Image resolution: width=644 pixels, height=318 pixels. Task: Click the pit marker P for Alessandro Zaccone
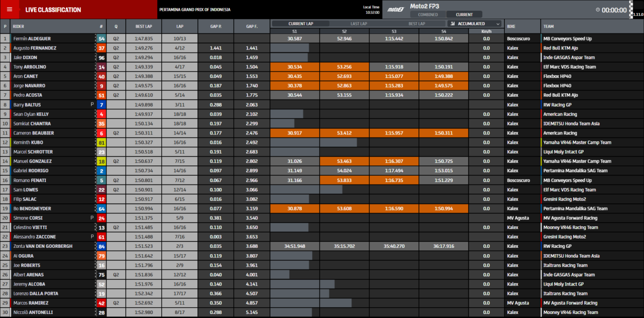point(91,237)
